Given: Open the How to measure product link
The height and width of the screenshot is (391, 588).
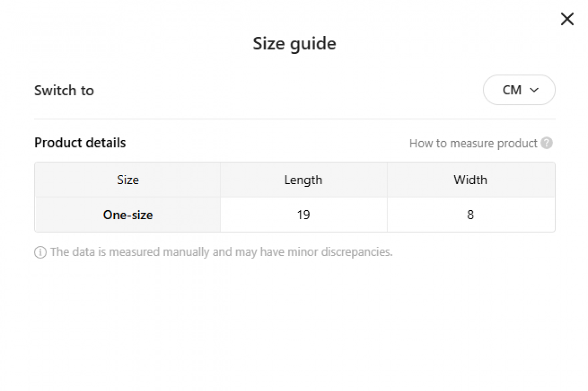Looking at the screenshot, I should [x=473, y=143].
